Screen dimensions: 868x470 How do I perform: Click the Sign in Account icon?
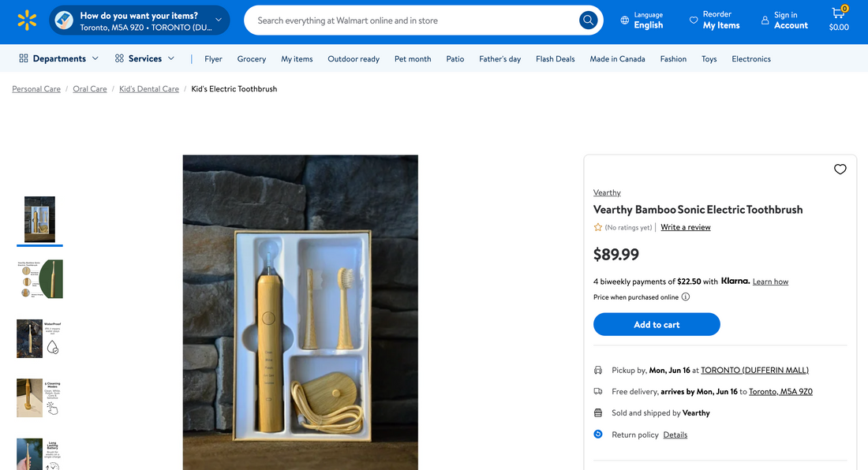pos(765,21)
